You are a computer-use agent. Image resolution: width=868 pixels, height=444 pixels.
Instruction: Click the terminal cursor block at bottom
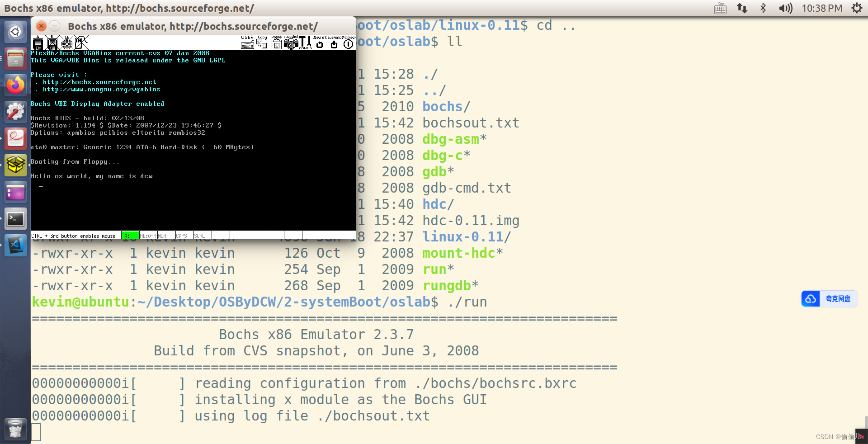point(36,432)
